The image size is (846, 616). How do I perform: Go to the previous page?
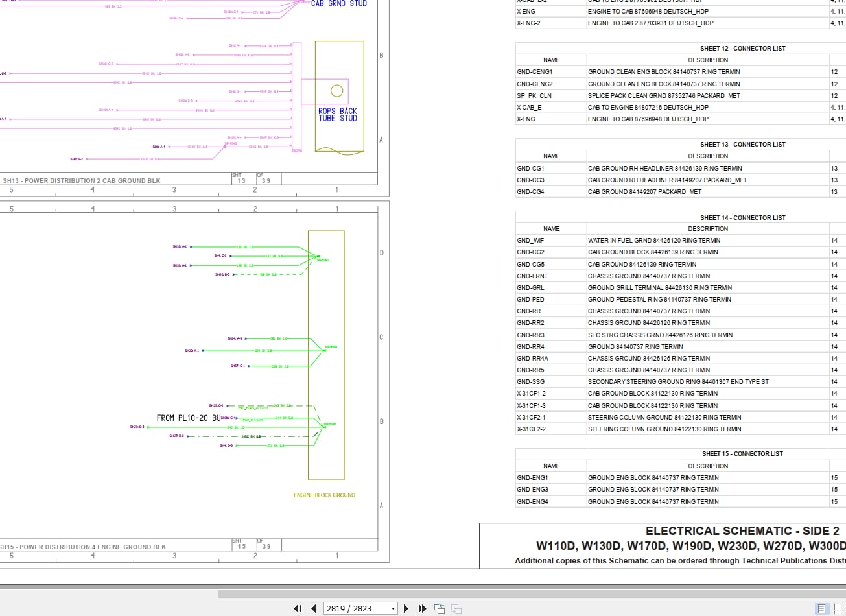click(x=314, y=608)
